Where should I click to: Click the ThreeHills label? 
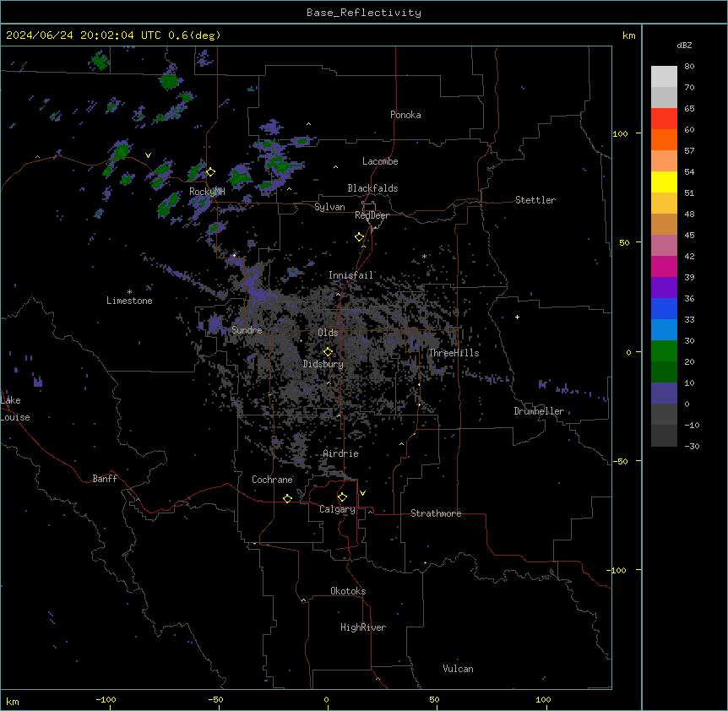point(454,353)
